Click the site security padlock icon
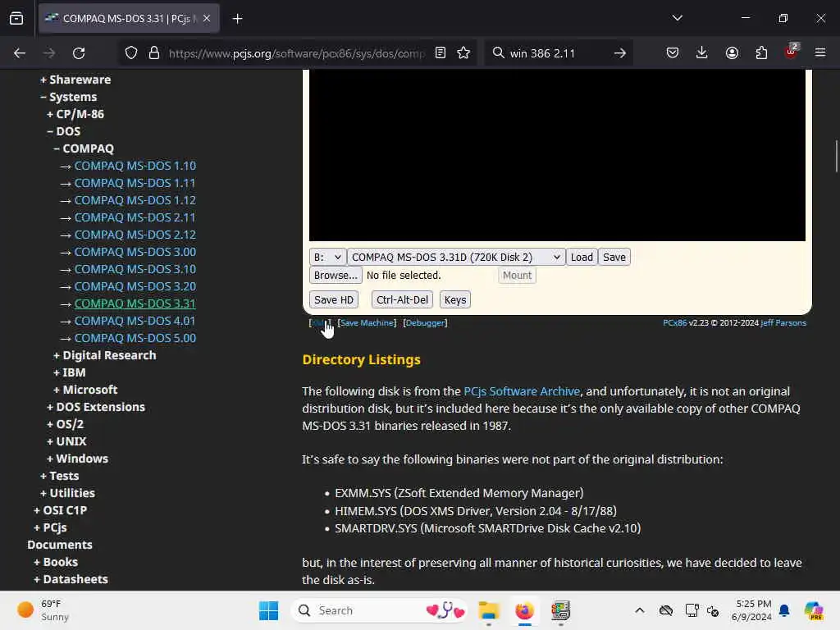This screenshot has height=630, width=840. click(x=154, y=53)
